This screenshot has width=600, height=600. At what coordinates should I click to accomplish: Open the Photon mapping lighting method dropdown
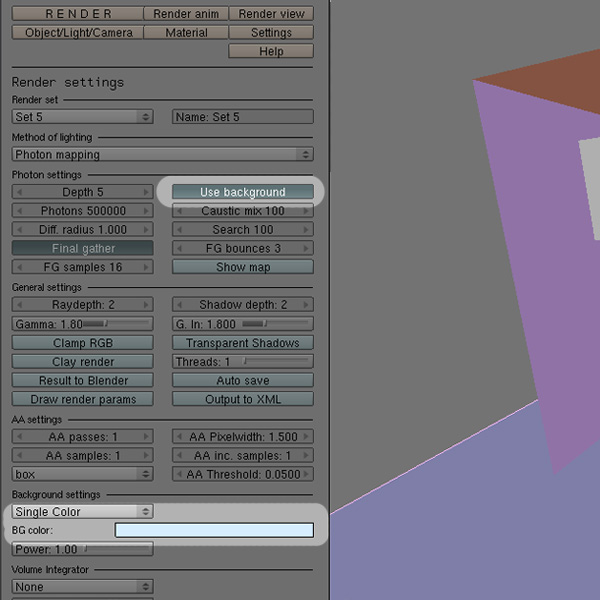pos(163,154)
